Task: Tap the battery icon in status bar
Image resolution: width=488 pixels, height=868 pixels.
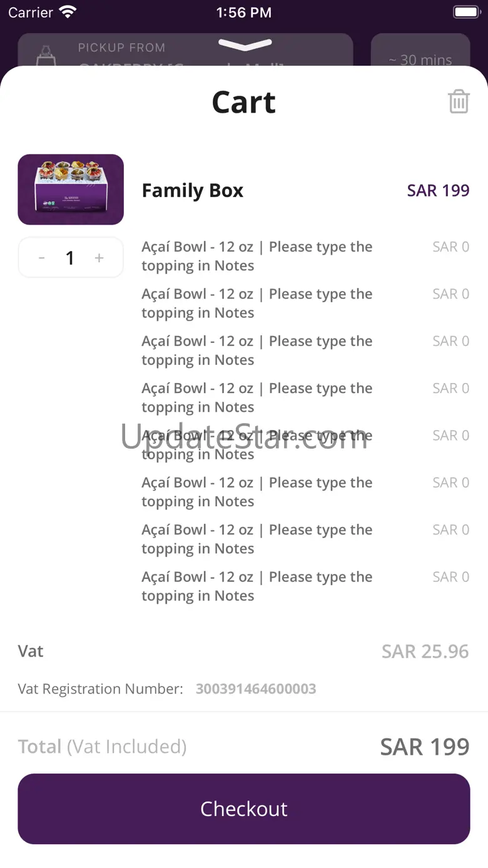Action: click(x=466, y=12)
